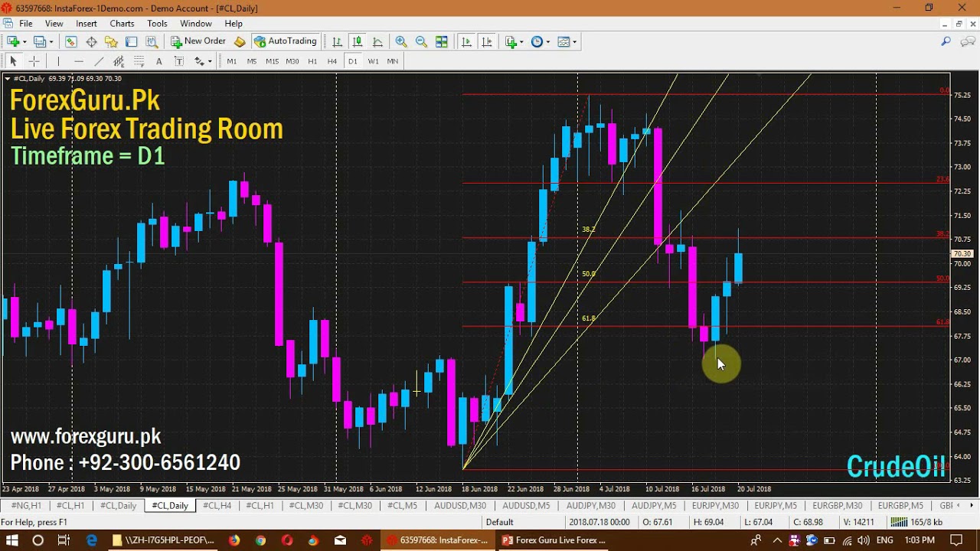Image resolution: width=980 pixels, height=551 pixels.
Task: Select the Fibonacci Retracement tool
Action: pos(139,61)
